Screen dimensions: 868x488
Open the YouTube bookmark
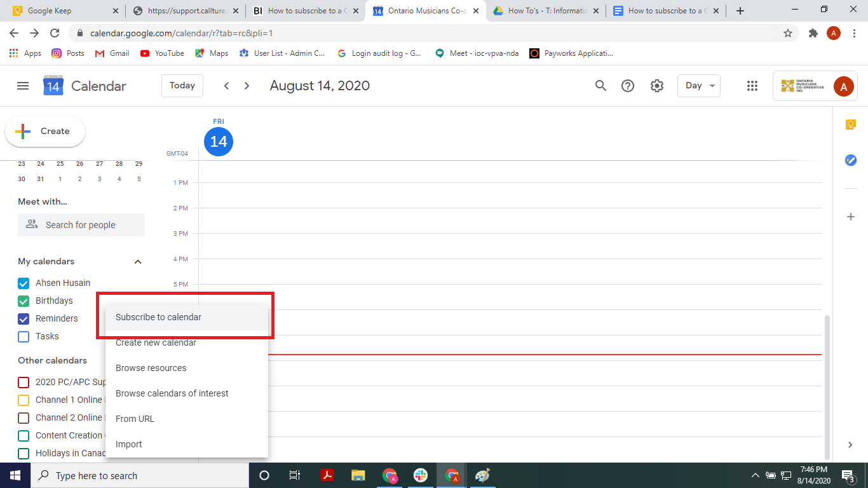pos(162,53)
